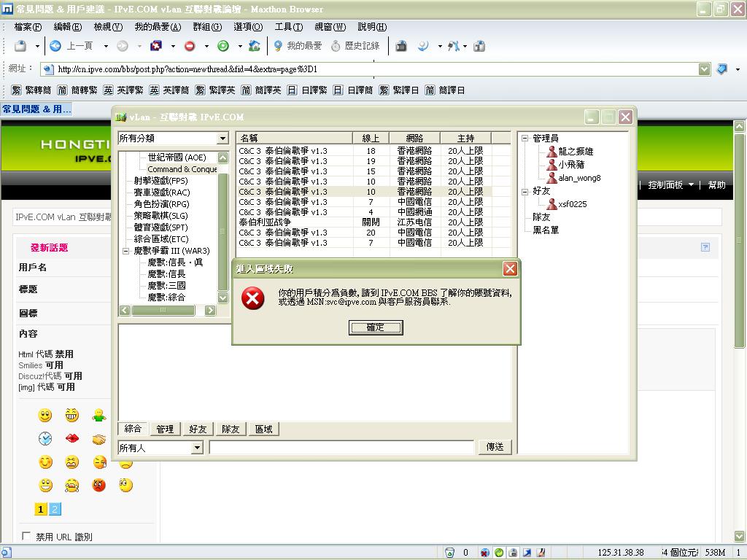Go to the browser Home page
This screenshot has height=560, width=747.
tap(254, 46)
